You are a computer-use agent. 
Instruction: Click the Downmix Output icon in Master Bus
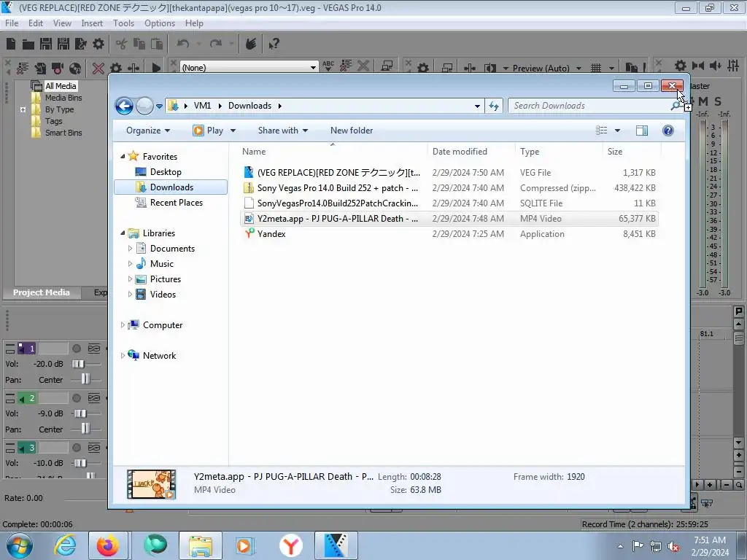pos(698,66)
